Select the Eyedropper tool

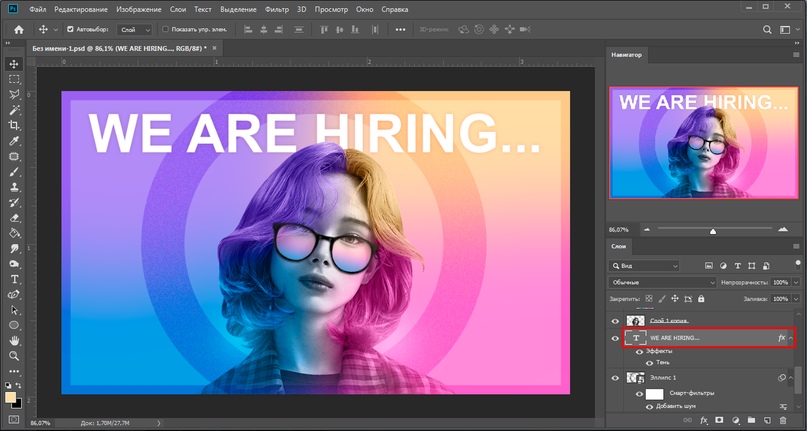(14, 141)
